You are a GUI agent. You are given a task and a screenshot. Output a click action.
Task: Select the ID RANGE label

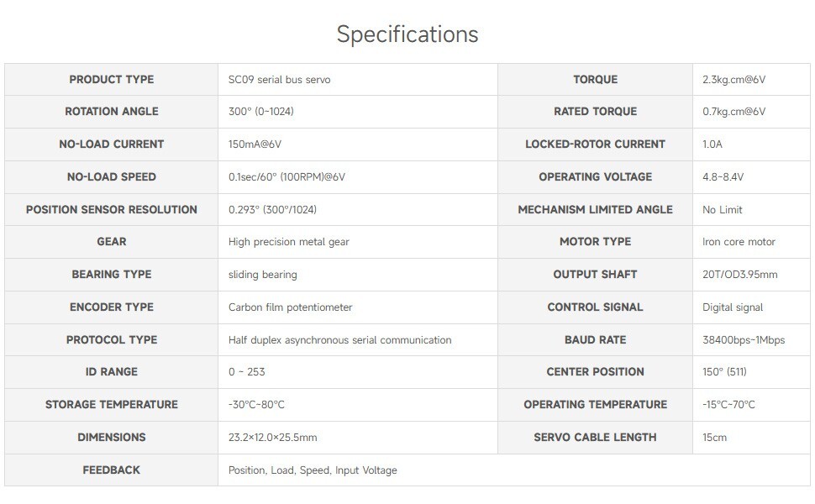[x=111, y=372]
